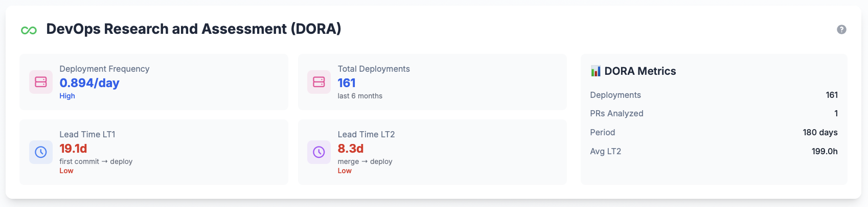This screenshot has height=207, width=868.
Task: Click the 180 days Period value
Action: pos(820,132)
